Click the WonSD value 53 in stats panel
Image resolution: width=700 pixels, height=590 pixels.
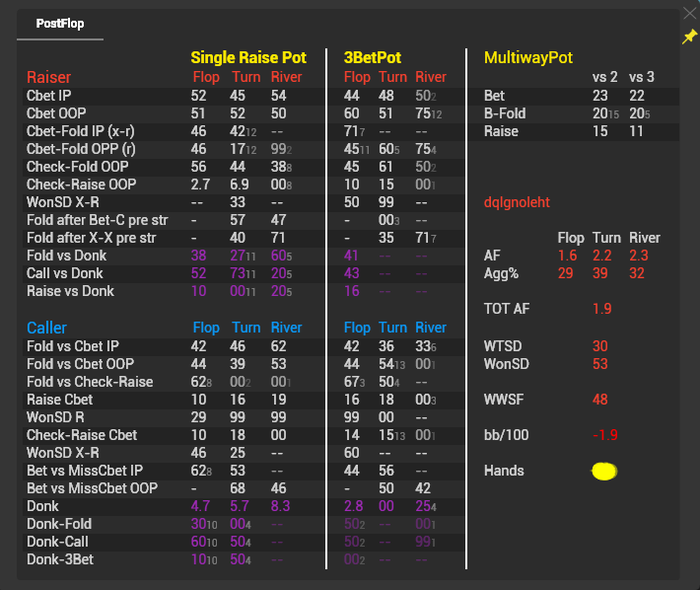tap(600, 364)
